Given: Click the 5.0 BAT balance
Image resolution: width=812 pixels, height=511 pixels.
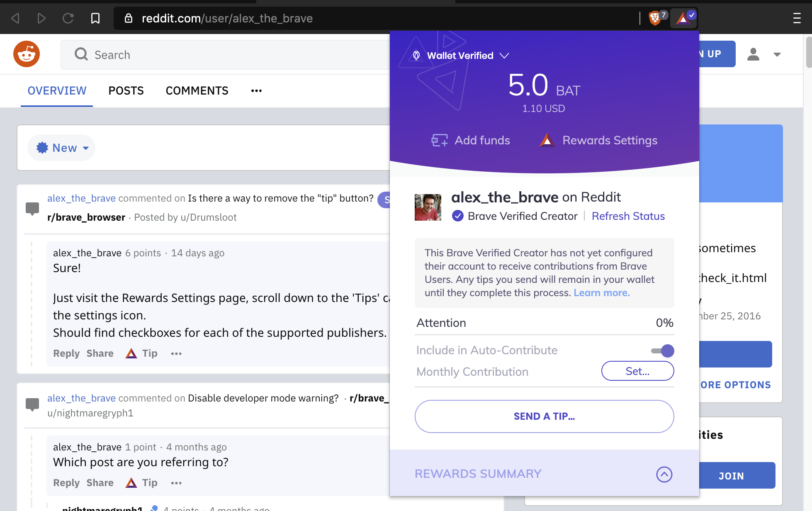Looking at the screenshot, I should tap(544, 85).
